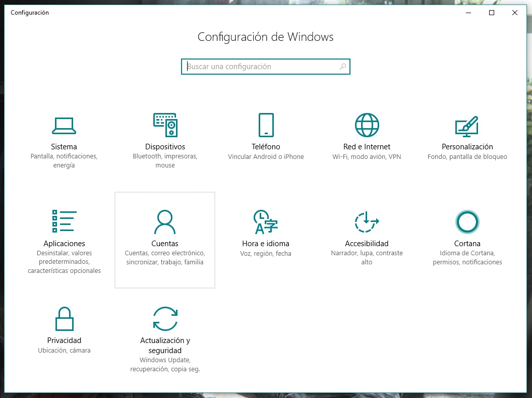The height and width of the screenshot is (398, 532).
Task: Click 'Idioma de Cortana, permisos' description
Action: tap(467, 258)
